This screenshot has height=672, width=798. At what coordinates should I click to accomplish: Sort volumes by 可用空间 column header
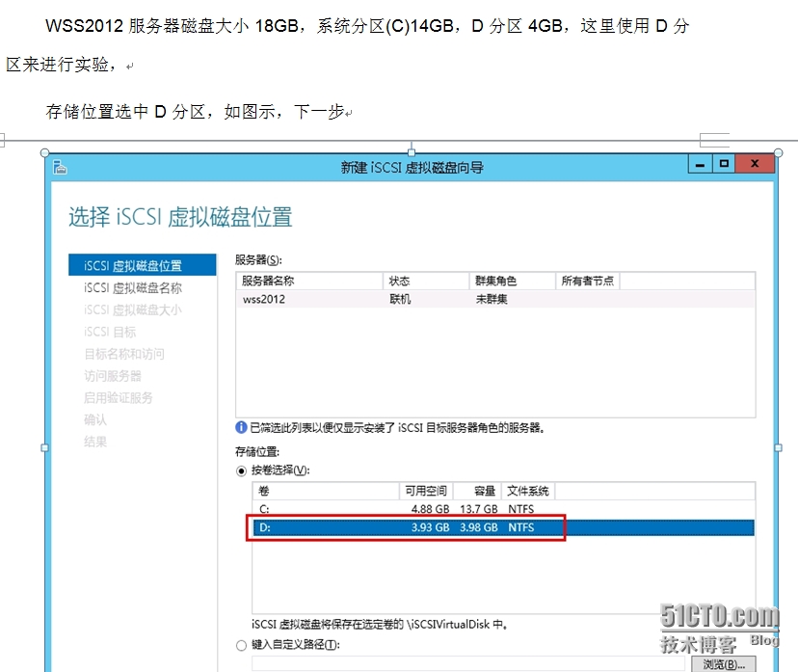point(426,491)
